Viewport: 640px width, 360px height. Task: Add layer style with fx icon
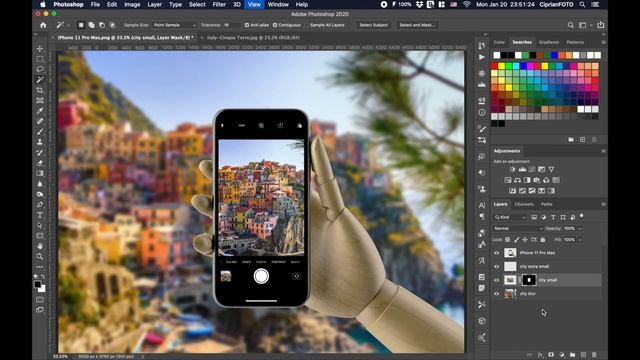pos(540,355)
